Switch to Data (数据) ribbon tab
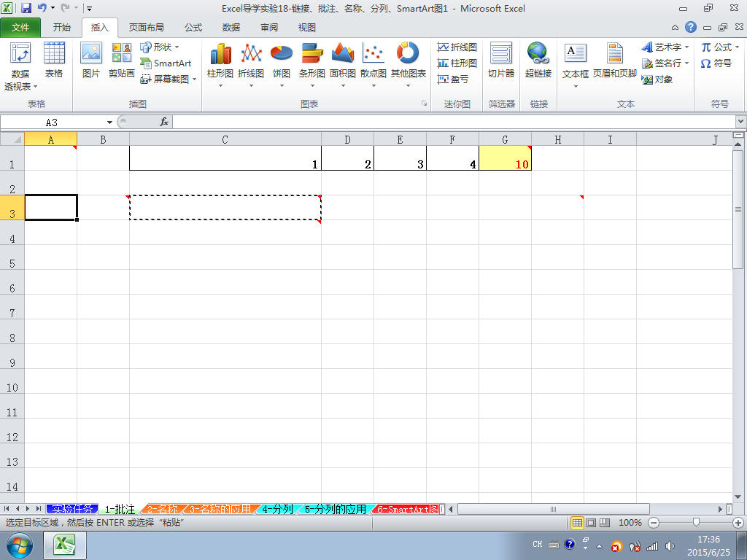The width and height of the screenshot is (747, 560). pyautogui.click(x=231, y=28)
